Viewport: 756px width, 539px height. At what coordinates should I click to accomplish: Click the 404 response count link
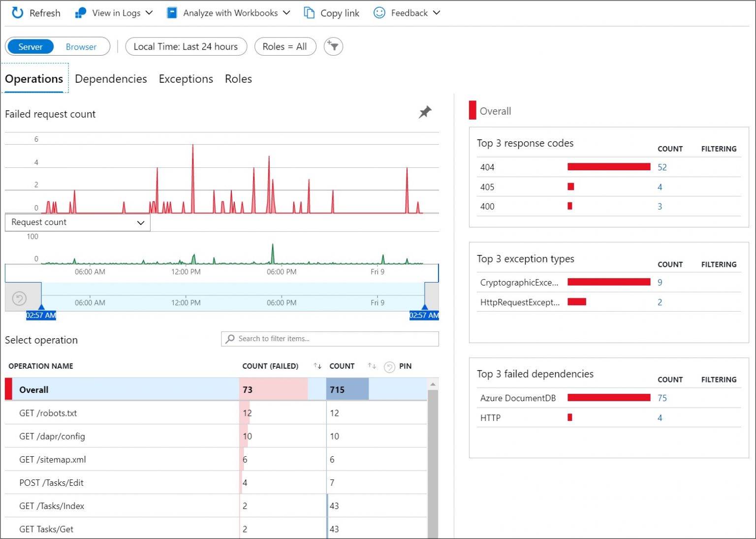662,167
